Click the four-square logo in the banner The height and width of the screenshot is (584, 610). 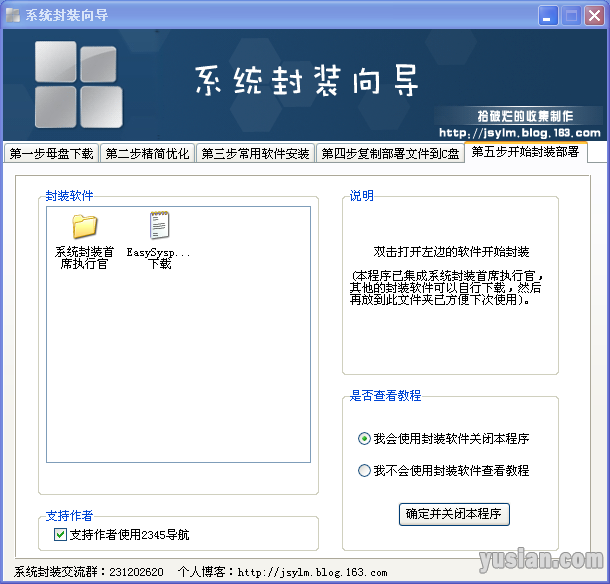point(78,85)
